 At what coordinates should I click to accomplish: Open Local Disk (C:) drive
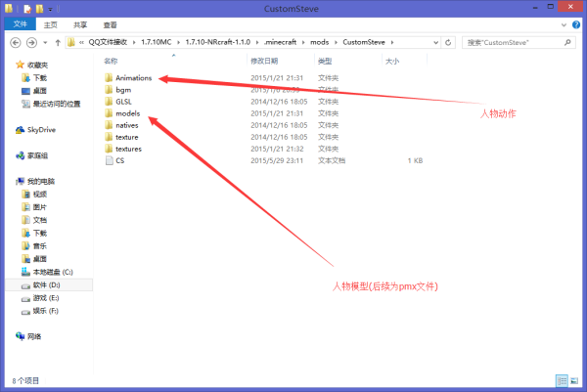(x=47, y=272)
